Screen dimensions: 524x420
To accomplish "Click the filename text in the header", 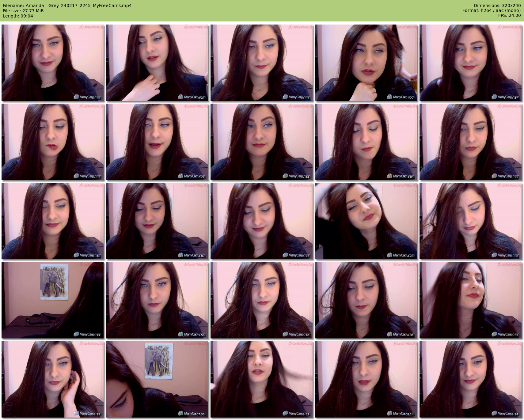I will click(67, 6).
